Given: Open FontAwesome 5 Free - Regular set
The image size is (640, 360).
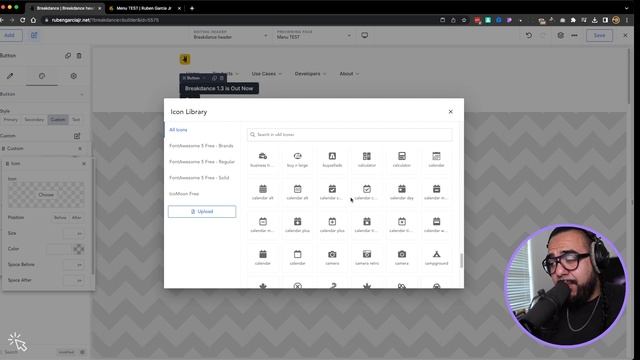Looking at the screenshot, I should coord(202,162).
